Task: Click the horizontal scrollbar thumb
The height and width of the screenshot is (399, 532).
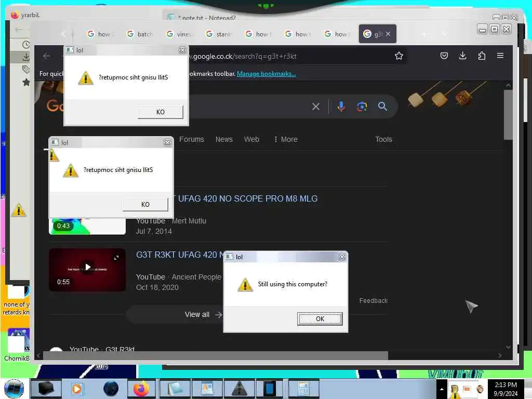Action: tap(215, 355)
